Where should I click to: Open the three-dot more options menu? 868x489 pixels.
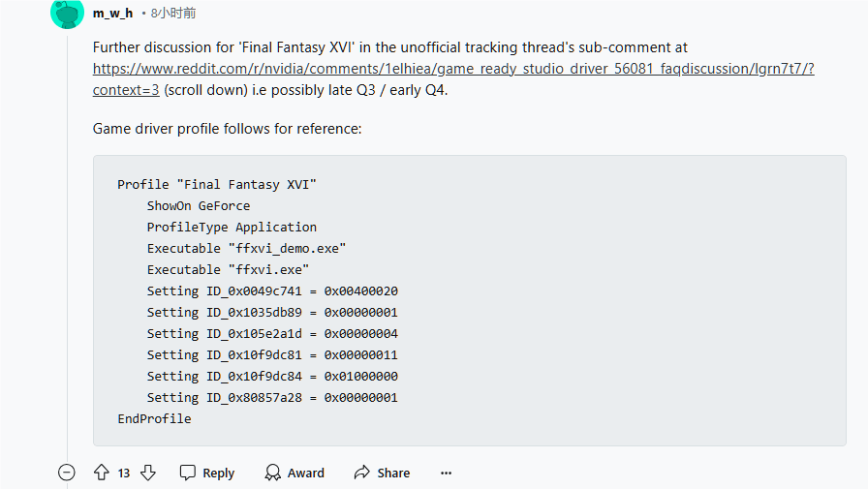447,473
